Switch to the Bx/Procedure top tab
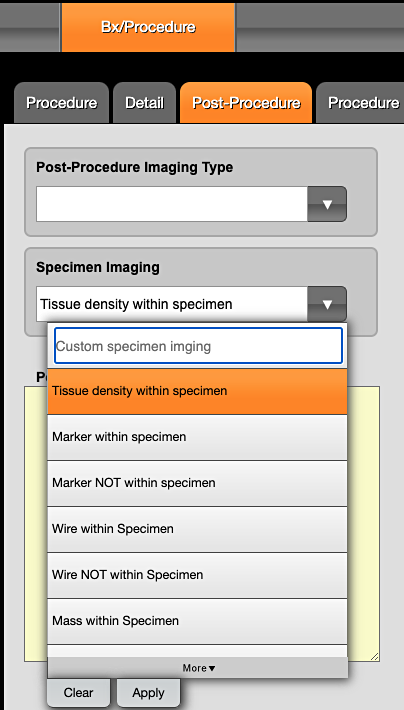404x710 pixels. coord(148,27)
